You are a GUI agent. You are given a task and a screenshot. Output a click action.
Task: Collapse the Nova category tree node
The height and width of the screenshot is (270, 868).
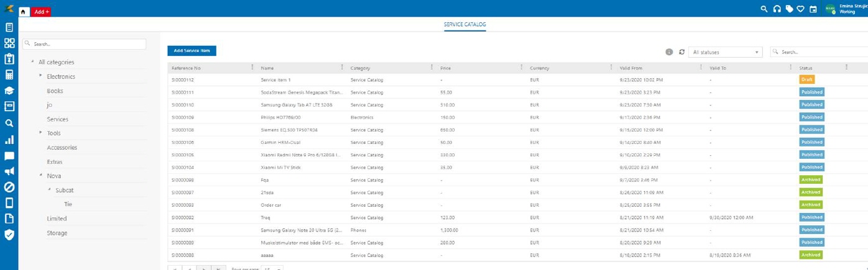(x=41, y=175)
